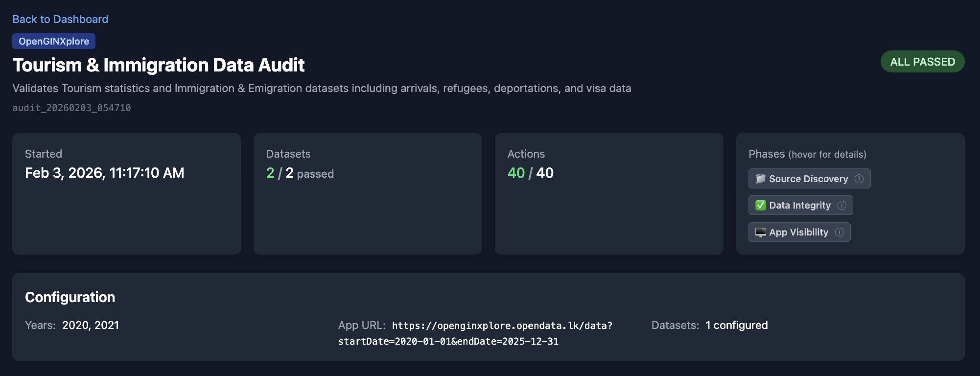Click the Phases hover for details label
Screen dimensions: 980x376
(807, 154)
